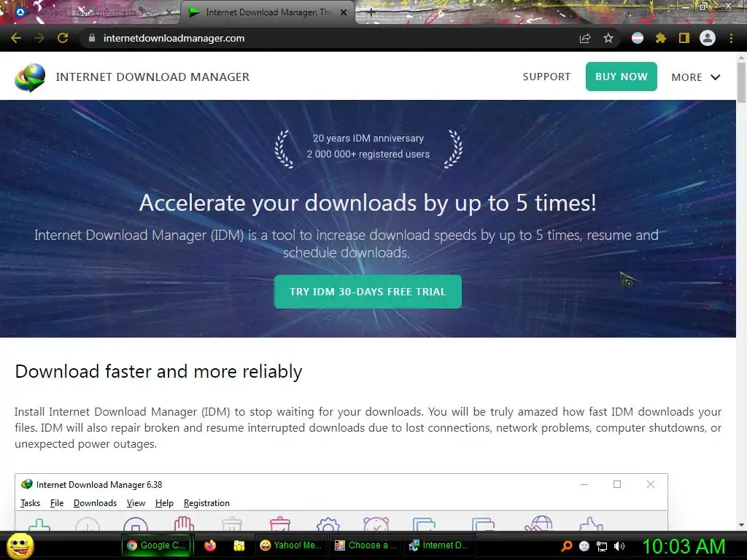Image resolution: width=747 pixels, height=560 pixels.
Task: Click the padlock site info icon
Action: tap(91, 38)
